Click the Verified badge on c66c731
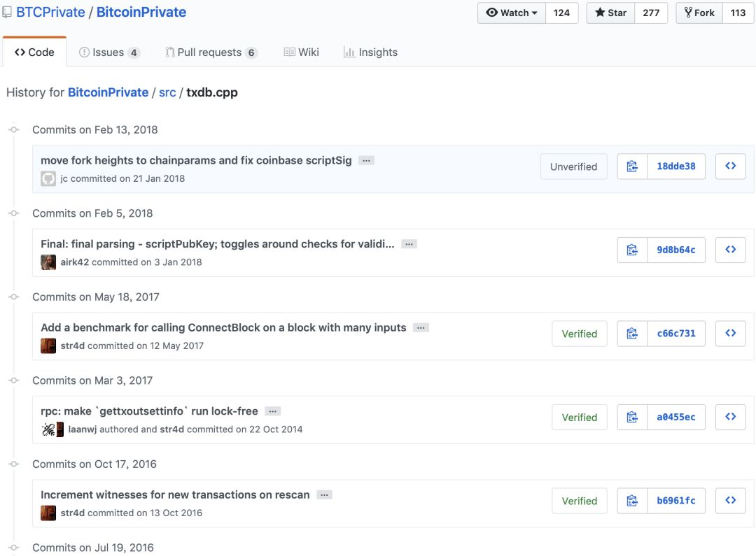756x556 pixels. pos(580,334)
